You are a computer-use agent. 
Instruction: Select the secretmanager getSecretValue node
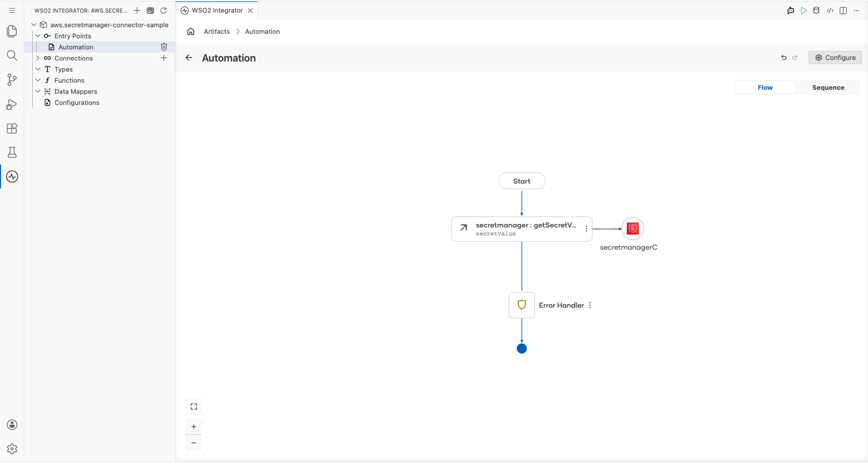522,229
